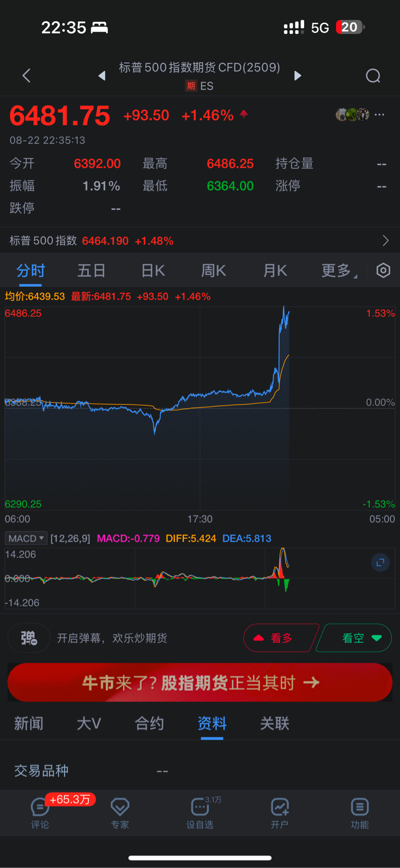Tap the 期 futures badge icon

point(191,86)
